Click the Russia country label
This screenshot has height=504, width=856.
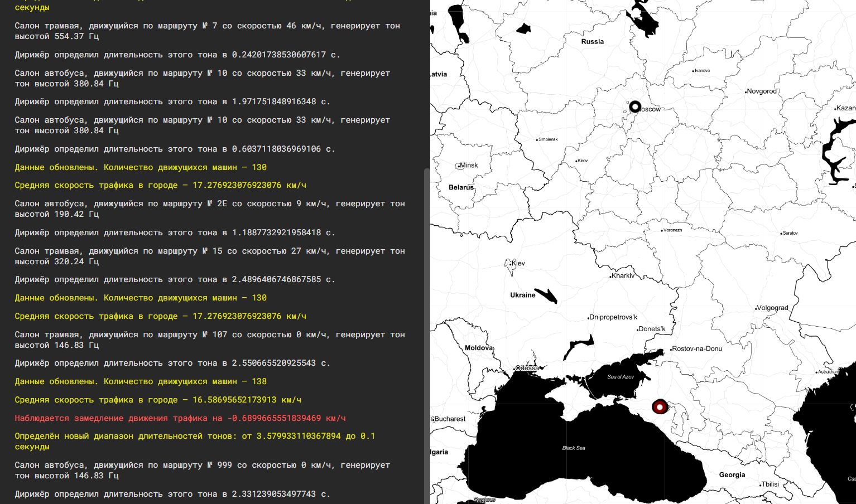[x=592, y=42]
